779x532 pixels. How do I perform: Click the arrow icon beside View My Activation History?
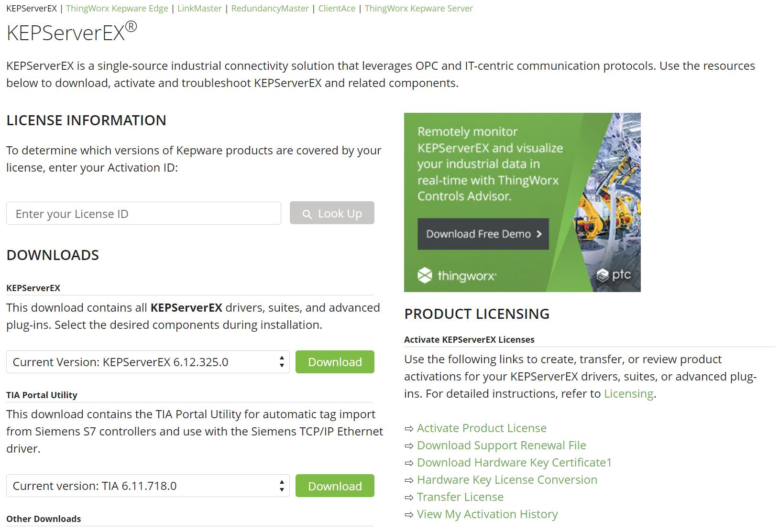point(408,515)
